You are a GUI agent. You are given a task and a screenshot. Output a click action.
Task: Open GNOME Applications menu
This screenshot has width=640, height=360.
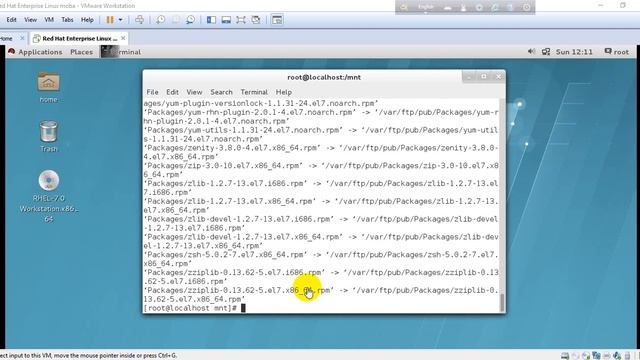point(40,52)
